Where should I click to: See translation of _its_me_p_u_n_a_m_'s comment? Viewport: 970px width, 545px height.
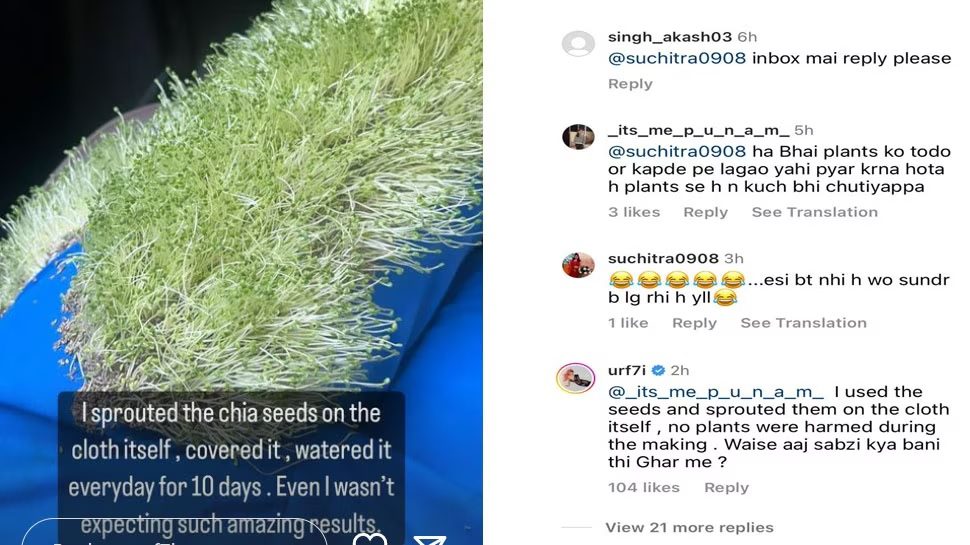point(814,212)
